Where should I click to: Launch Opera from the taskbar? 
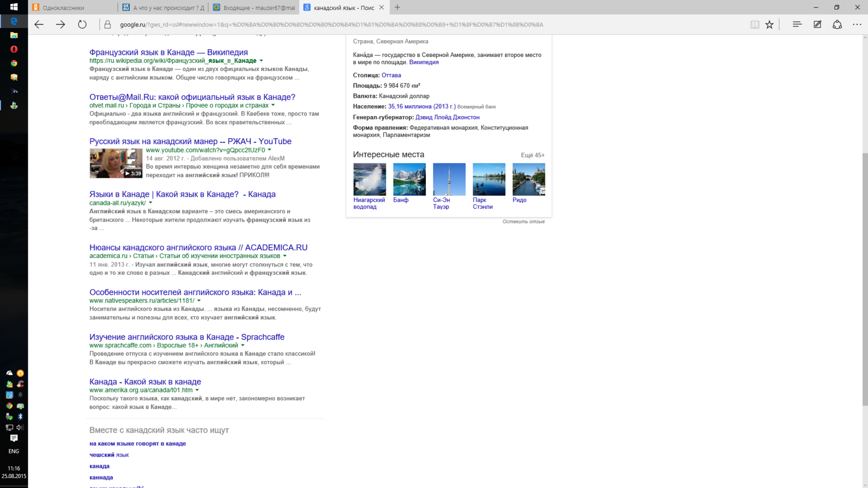14,49
